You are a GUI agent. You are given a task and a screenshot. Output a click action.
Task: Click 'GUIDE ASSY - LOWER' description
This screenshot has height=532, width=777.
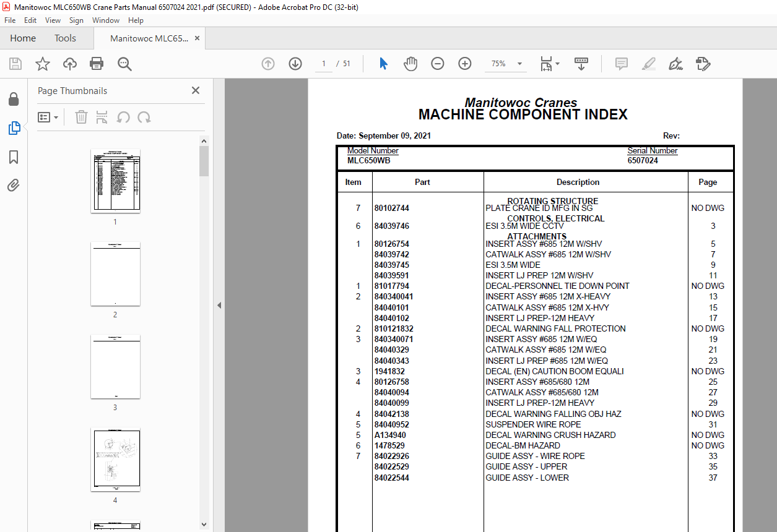coord(527,478)
